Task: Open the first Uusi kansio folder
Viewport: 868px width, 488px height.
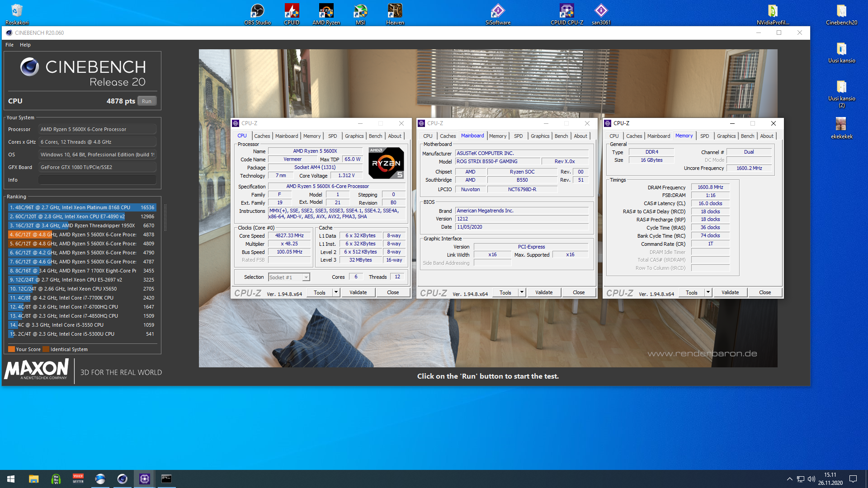Action: coord(841,52)
